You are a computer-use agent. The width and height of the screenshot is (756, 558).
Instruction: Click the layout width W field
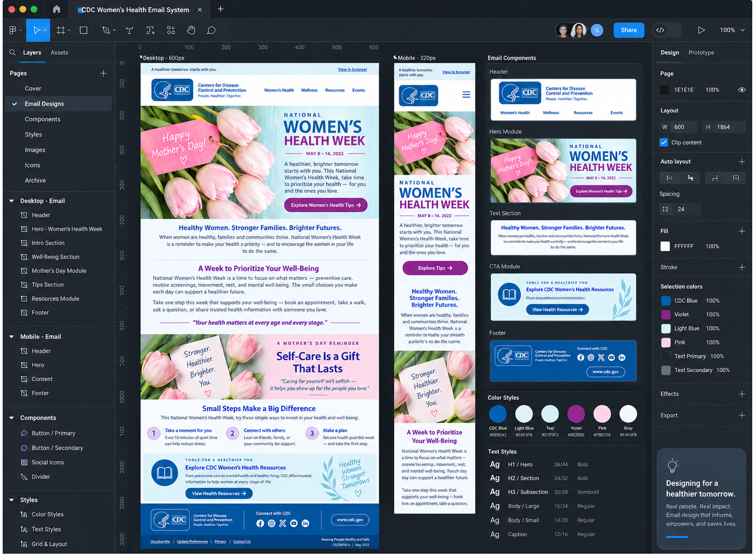point(679,127)
